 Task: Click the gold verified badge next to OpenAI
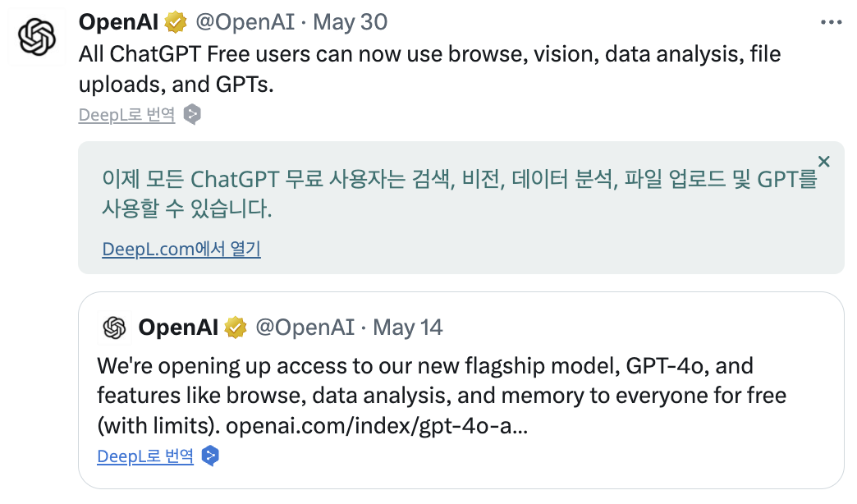click(x=173, y=22)
